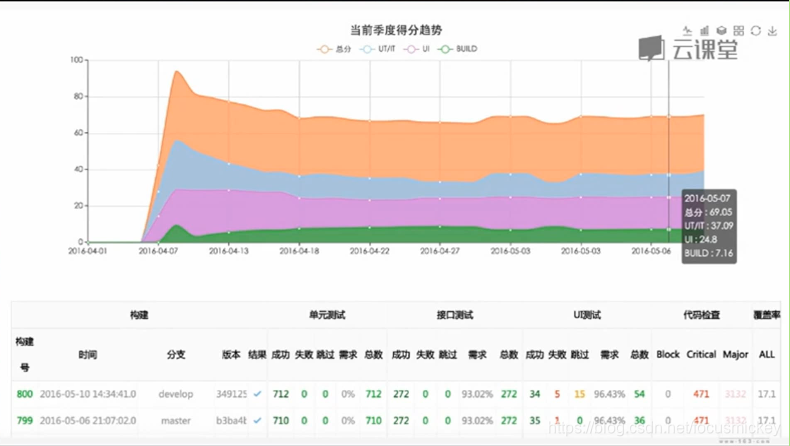Click UI test success count 34
The image size is (790, 446).
(535, 394)
